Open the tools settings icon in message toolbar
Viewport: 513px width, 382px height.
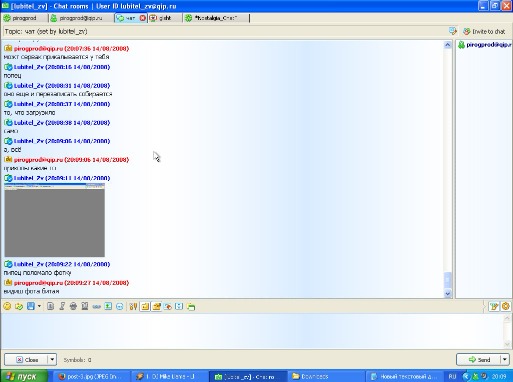click(133, 306)
